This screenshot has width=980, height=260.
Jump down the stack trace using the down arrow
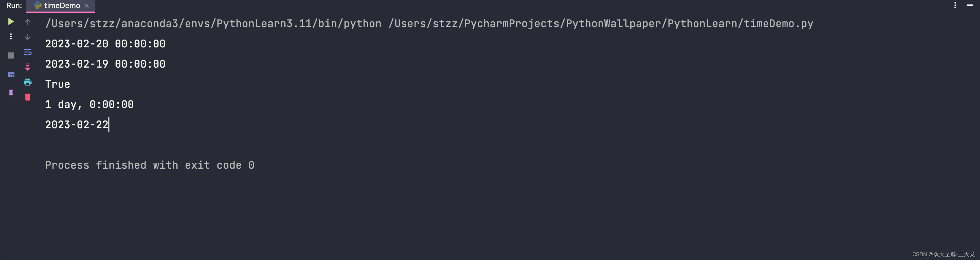click(x=28, y=37)
